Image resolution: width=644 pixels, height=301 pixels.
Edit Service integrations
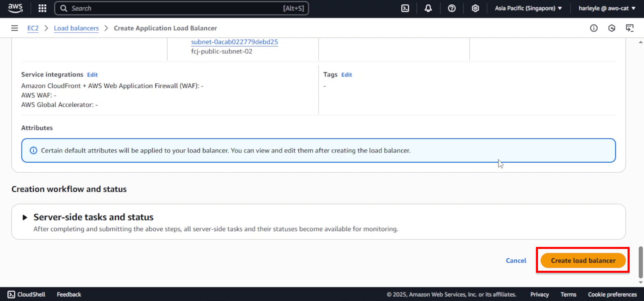coord(92,75)
